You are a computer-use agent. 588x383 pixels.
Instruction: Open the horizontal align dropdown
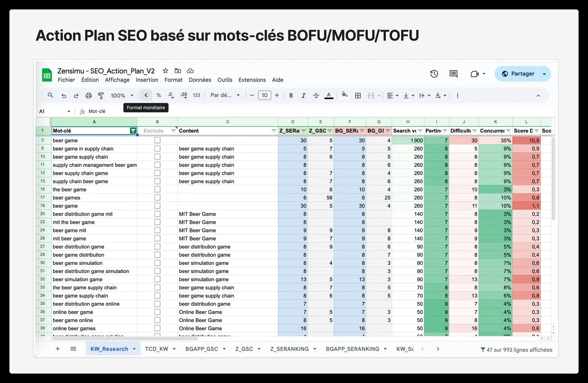(x=392, y=96)
